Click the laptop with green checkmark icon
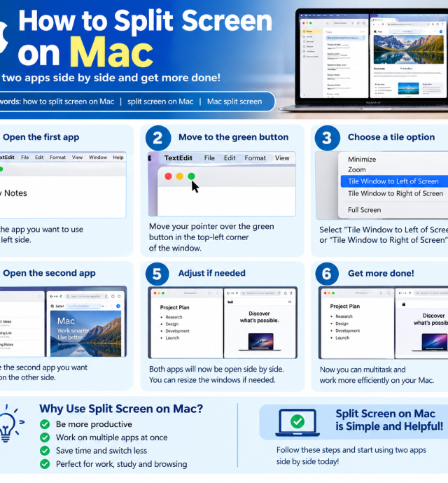 click(x=297, y=422)
